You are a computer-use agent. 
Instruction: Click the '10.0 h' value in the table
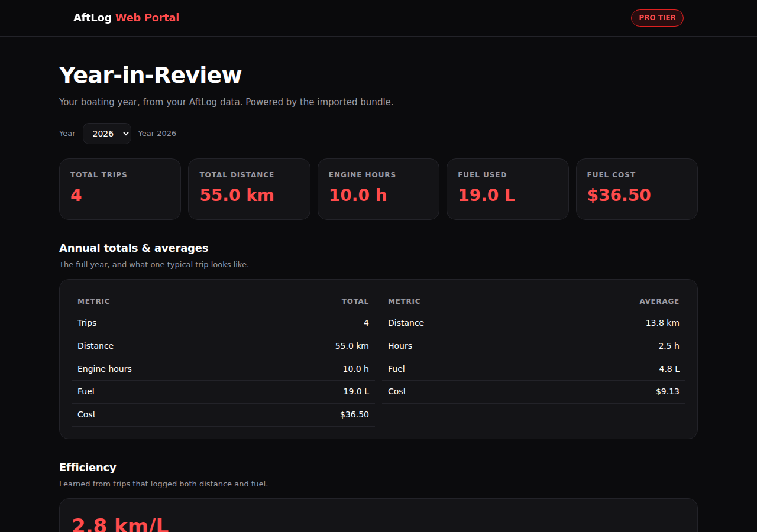tap(355, 369)
